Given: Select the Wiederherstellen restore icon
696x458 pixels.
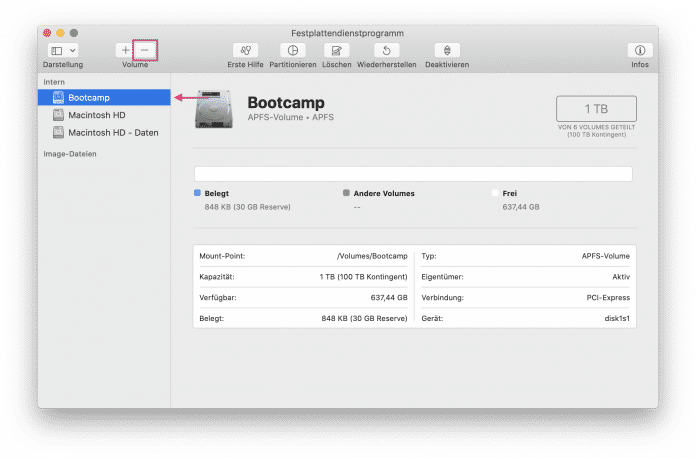Looking at the screenshot, I should tap(386, 50).
